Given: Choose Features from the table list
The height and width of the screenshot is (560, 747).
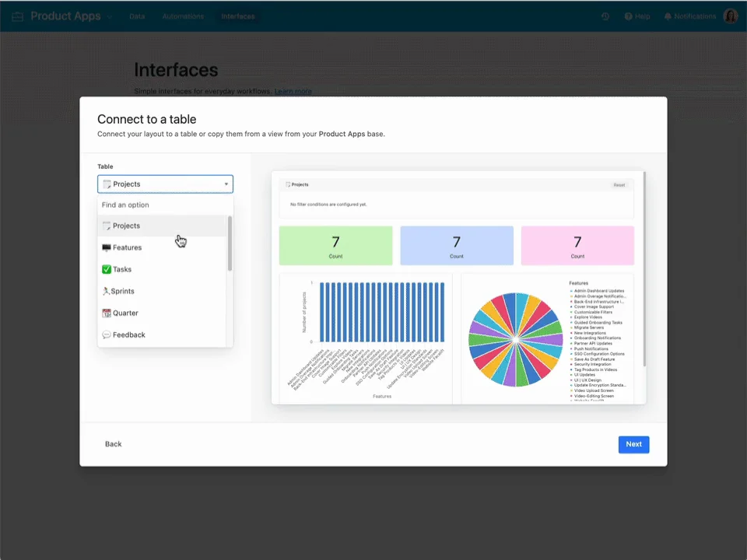Looking at the screenshot, I should click(x=127, y=247).
